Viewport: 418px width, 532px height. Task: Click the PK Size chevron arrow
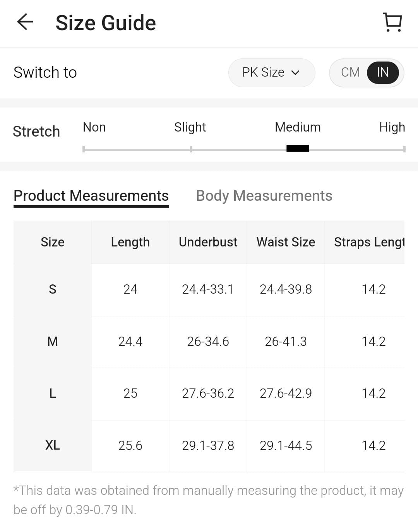(x=295, y=73)
